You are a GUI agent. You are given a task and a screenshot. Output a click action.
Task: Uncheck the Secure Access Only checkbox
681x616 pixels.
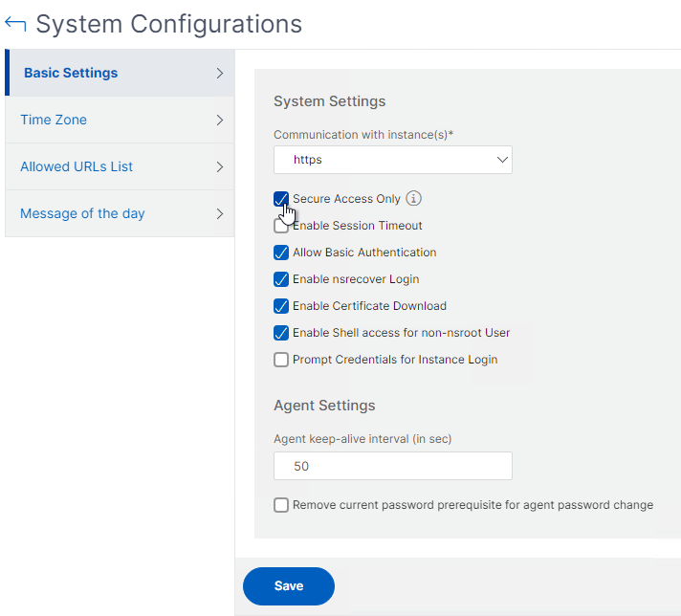281,199
